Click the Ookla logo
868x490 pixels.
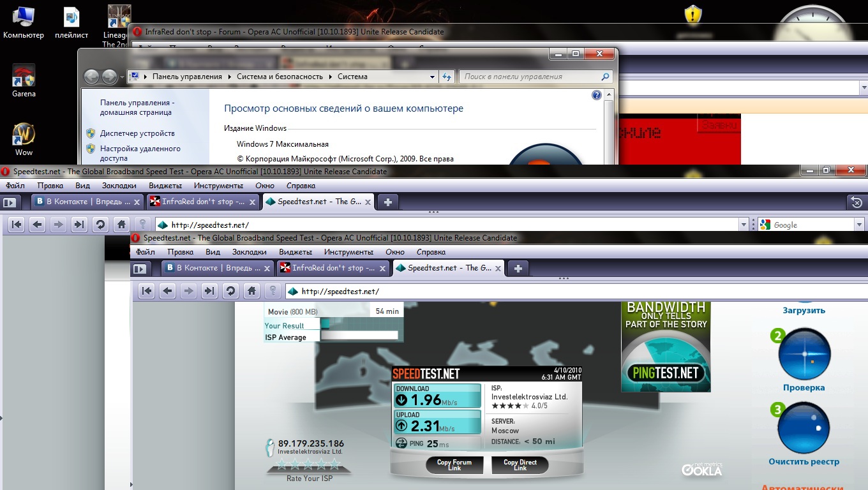(x=702, y=470)
